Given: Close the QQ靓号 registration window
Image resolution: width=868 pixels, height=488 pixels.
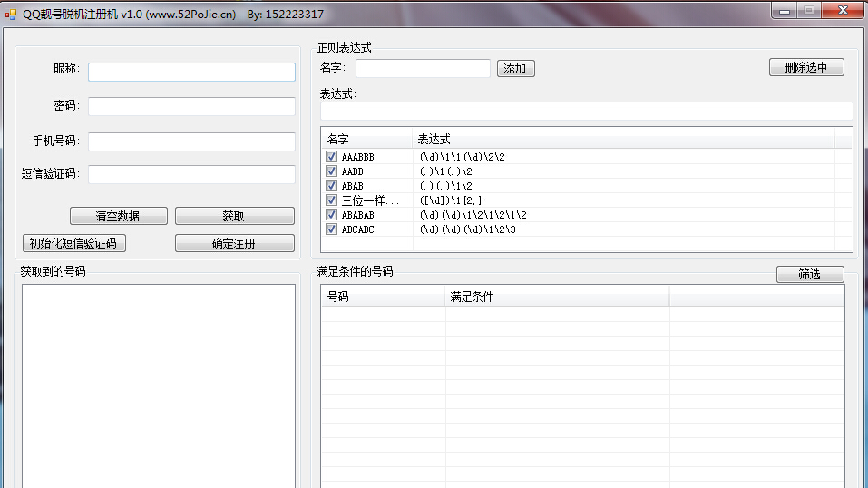Looking at the screenshot, I should (844, 11).
